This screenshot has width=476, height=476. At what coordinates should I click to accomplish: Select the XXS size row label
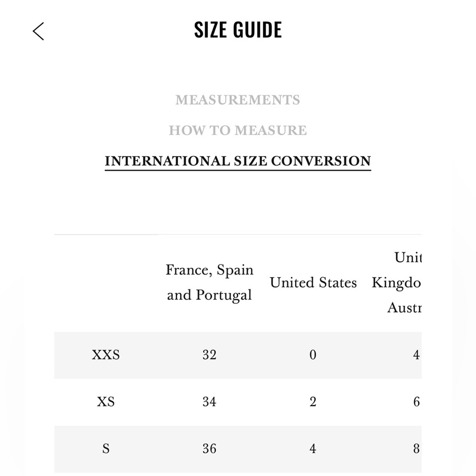106,355
